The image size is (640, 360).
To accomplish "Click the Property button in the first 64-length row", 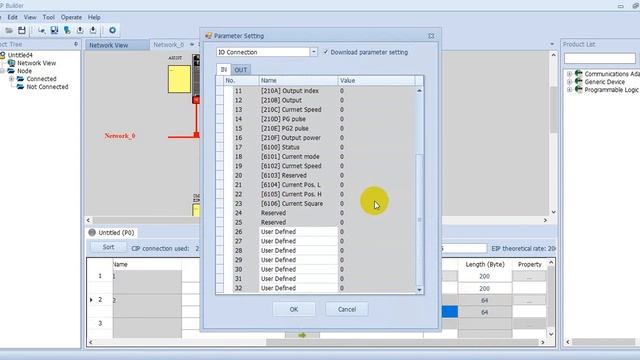I will 529,300.
